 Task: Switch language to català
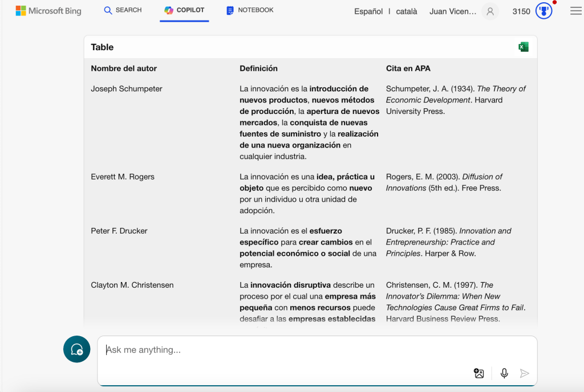coord(407,11)
